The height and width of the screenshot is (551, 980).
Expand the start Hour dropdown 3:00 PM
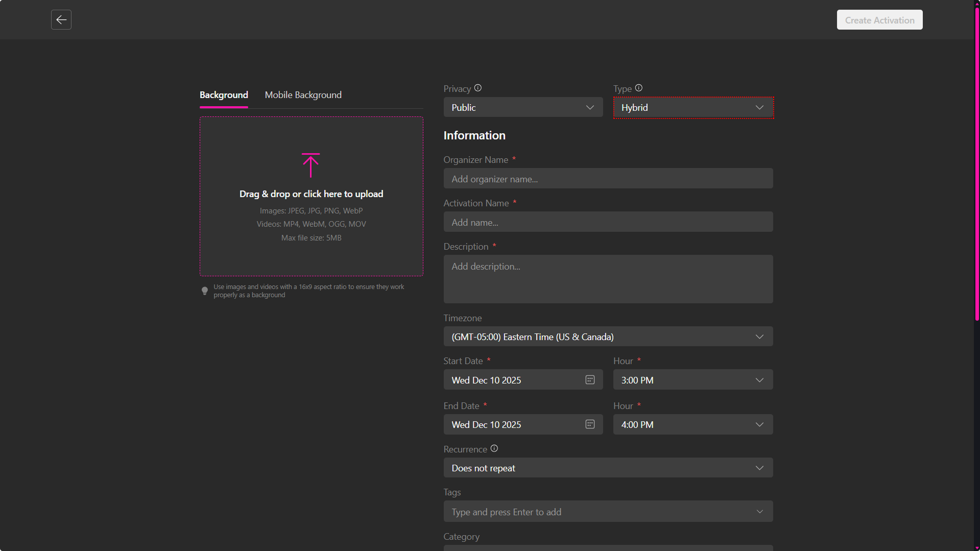coord(692,380)
